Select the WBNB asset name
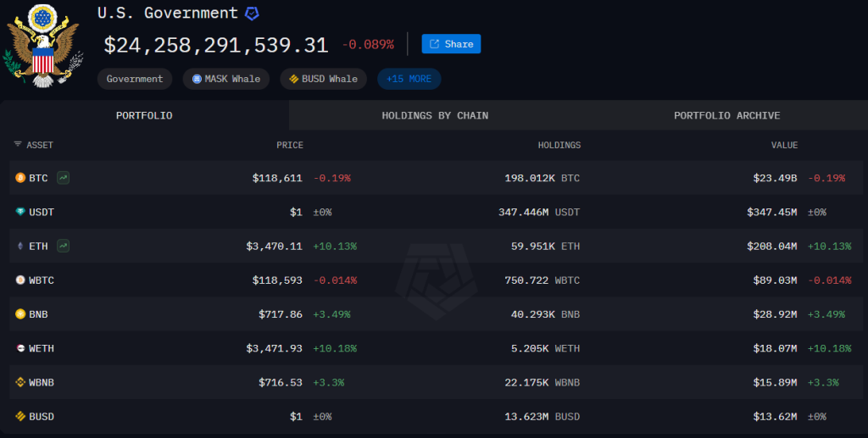Image resolution: width=868 pixels, height=438 pixels. [x=42, y=382]
